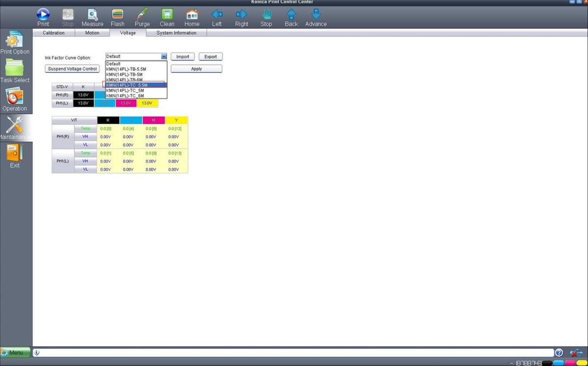The height and width of the screenshot is (366, 588).
Task: Open help with the question mark icon
Action: (559, 352)
